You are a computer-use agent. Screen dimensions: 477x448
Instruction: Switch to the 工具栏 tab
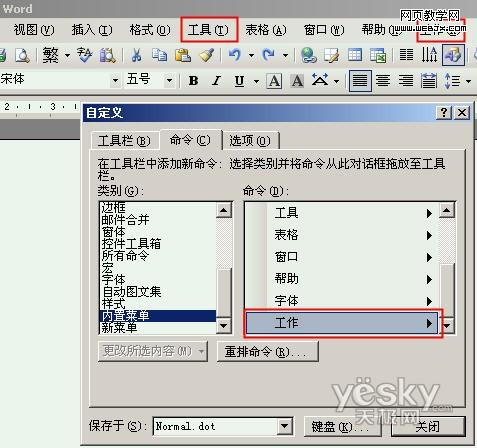click(x=124, y=141)
